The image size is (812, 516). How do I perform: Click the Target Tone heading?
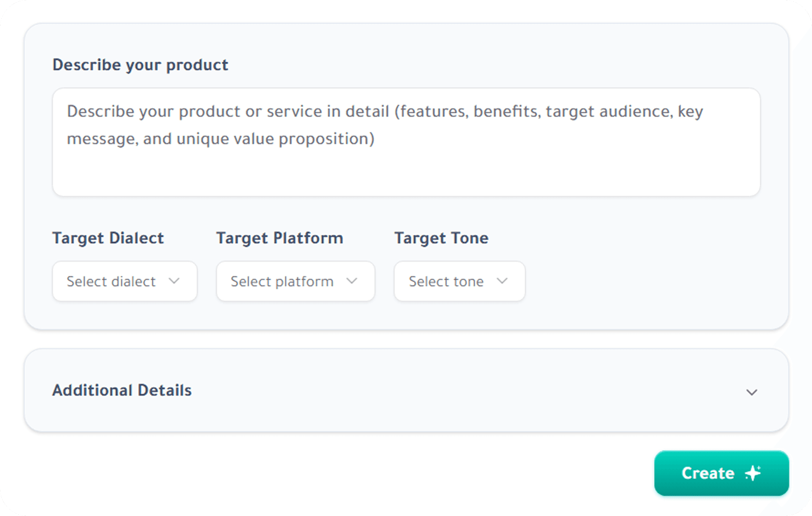pos(441,237)
